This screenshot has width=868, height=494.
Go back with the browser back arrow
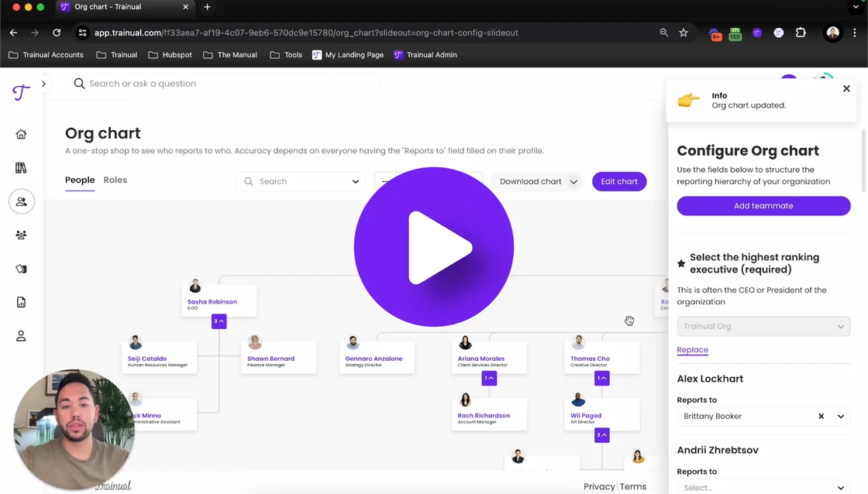(x=13, y=33)
